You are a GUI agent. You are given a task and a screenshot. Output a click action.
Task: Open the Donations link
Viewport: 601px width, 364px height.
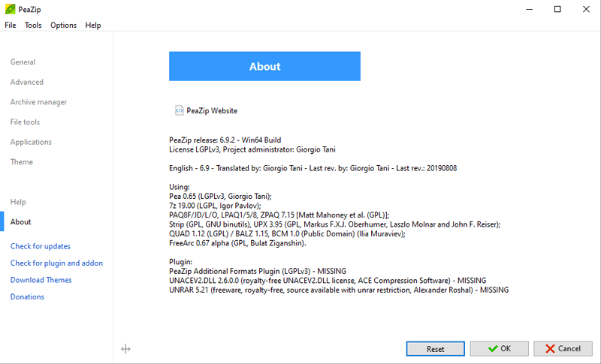27,296
